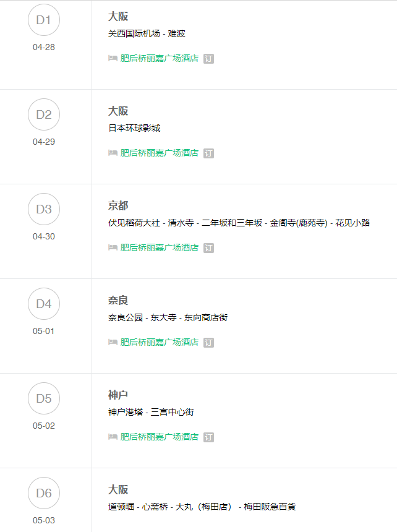The width and height of the screenshot is (397, 532).
Task: Open the 奈良 city heading
Action: [x=118, y=301]
